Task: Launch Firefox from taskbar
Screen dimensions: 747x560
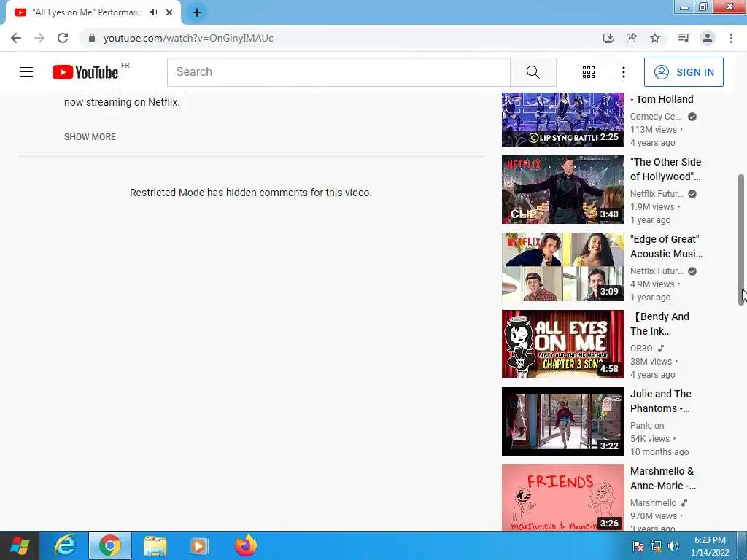Action: tap(246, 545)
